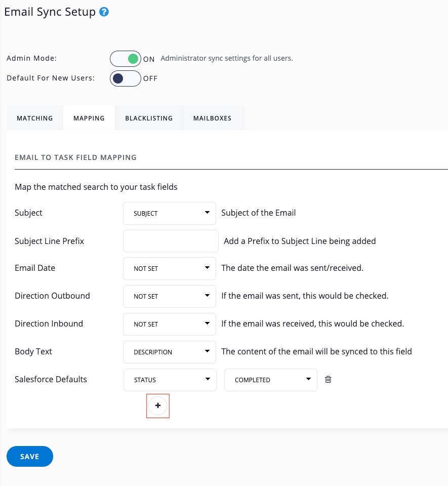Click the Save button
Image resolution: width=448 pixels, height=486 pixels.
(x=30, y=456)
